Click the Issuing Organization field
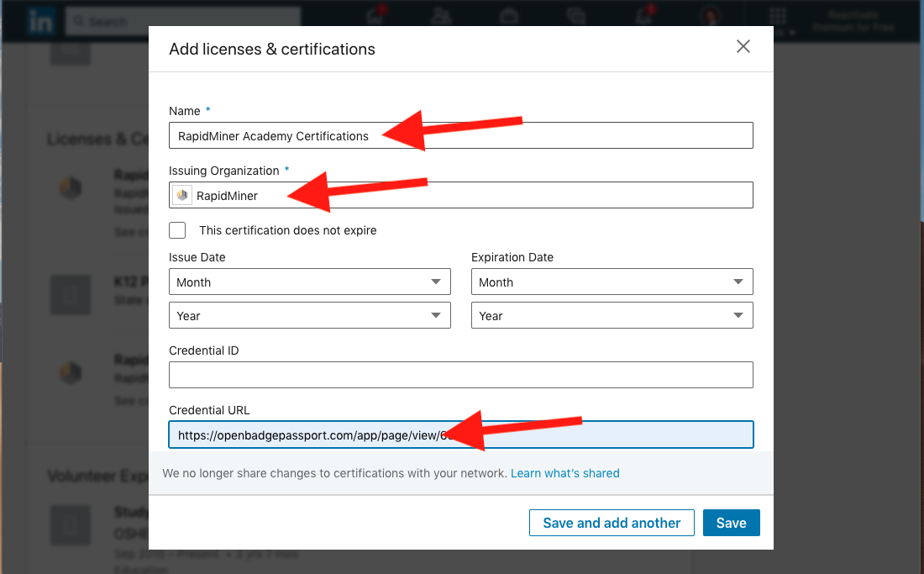924x574 pixels. pos(461,195)
